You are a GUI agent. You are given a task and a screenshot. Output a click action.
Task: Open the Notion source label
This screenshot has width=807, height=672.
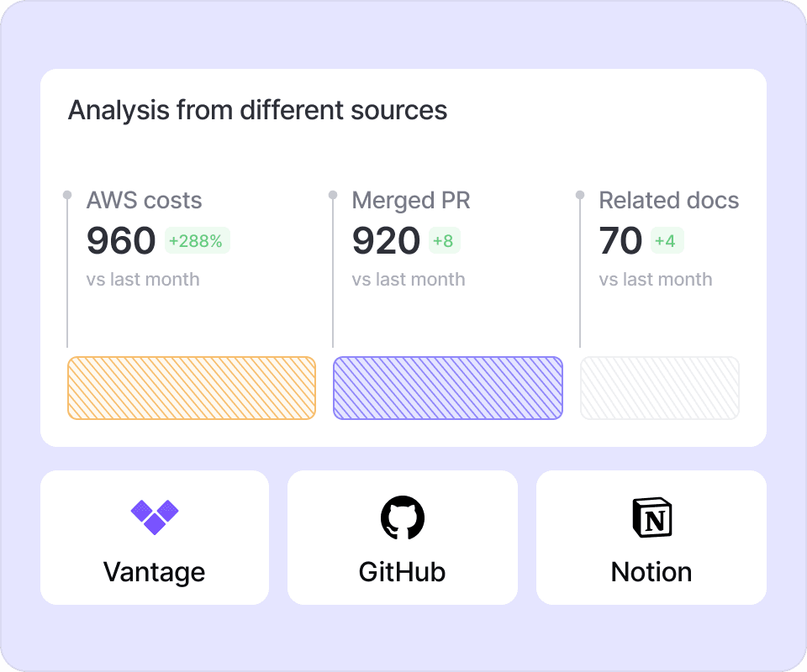click(x=651, y=572)
